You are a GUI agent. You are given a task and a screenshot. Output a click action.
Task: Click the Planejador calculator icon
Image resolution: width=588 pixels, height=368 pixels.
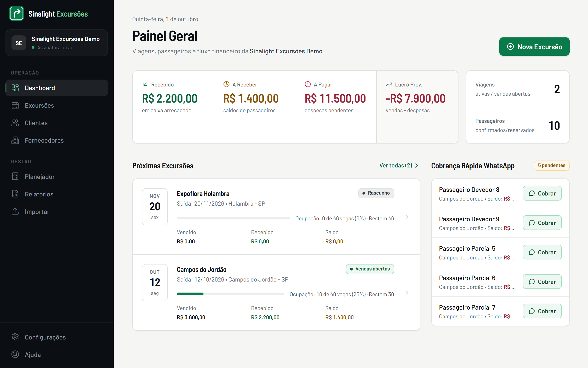coord(15,176)
